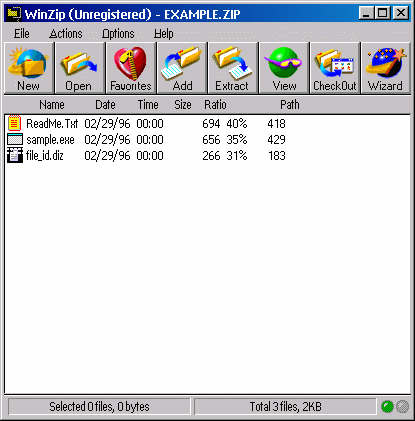Screen dimensions: 415x421
Task: Open an archive using the Open icon
Action: coord(80,68)
